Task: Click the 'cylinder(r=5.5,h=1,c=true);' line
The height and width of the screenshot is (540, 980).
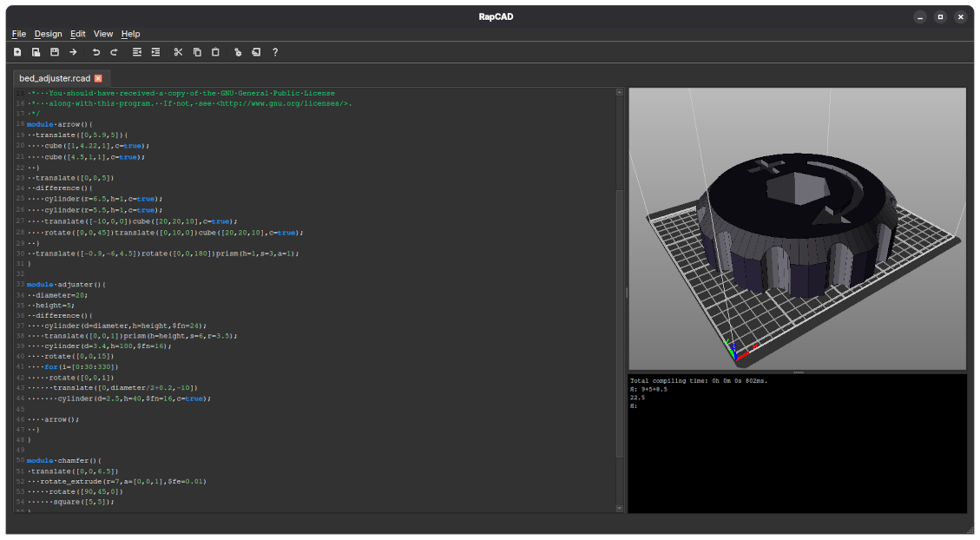Action: pos(103,210)
